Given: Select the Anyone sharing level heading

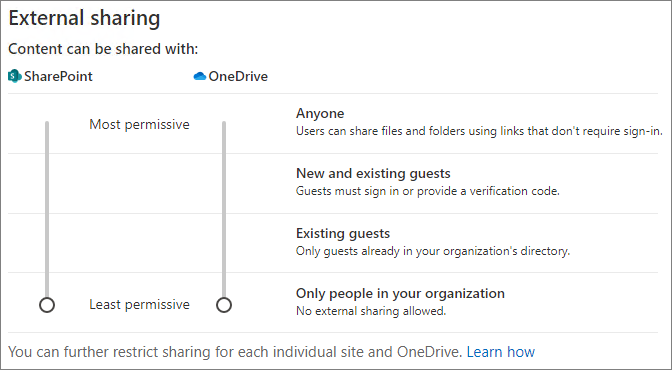Looking at the screenshot, I should [320, 113].
